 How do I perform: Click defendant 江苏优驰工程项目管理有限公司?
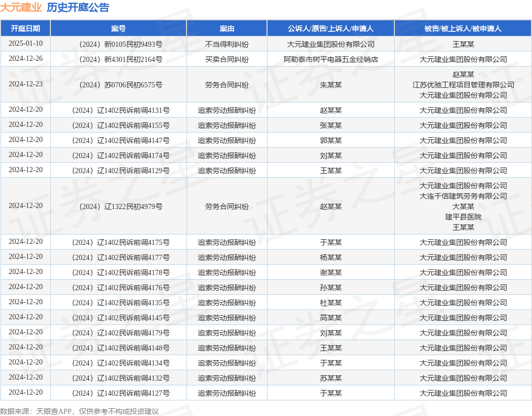pyautogui.click(x=463, y=85)
